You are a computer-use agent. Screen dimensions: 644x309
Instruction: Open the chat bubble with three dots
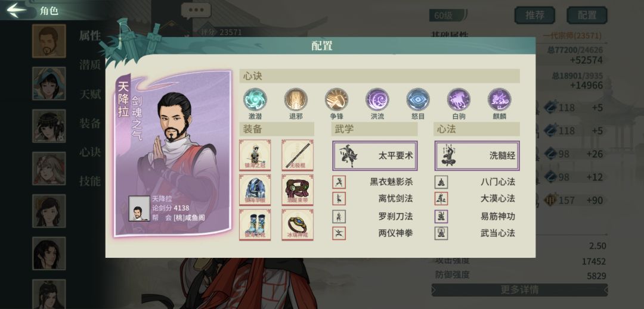pos(196,11)
